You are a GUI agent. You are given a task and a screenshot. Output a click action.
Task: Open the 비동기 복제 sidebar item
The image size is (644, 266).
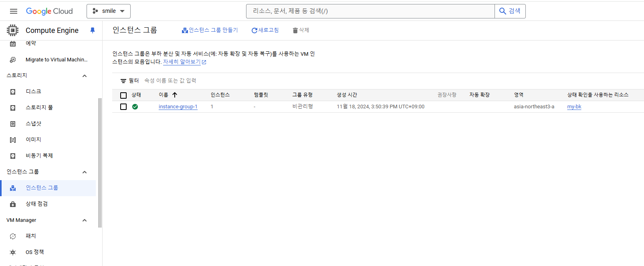(39, 156)
